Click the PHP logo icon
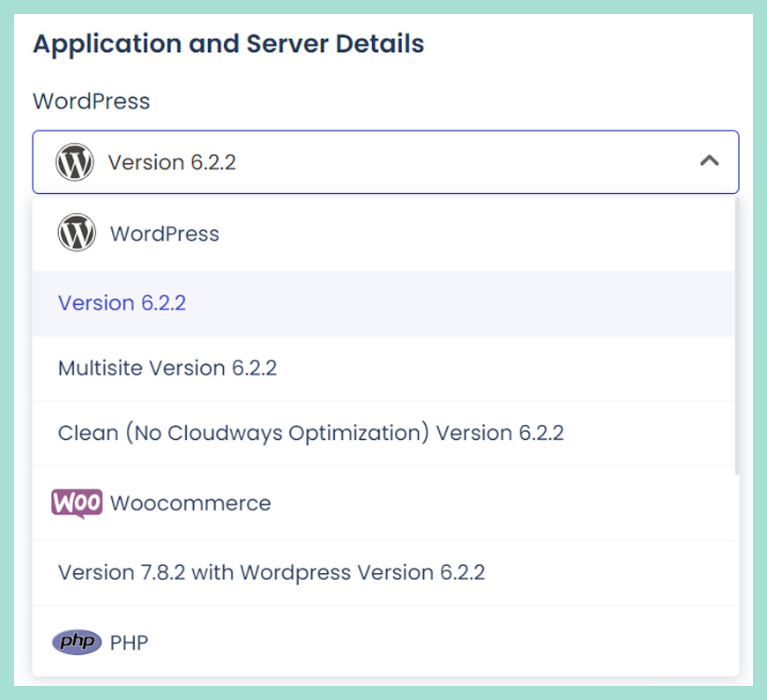The height and width of the screenshot is (700, 767). pyautogui.click(x=77, y=642)
